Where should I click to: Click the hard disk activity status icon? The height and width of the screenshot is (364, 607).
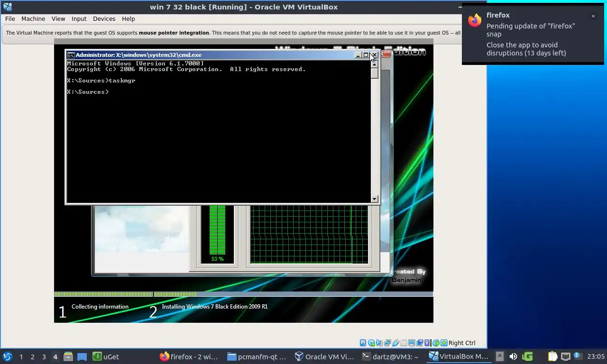363,343
